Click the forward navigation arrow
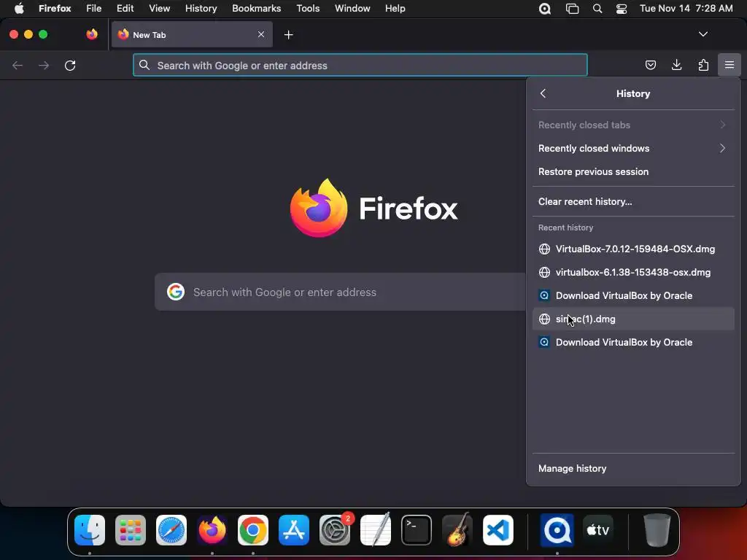The height and width of the screenshot is (560, 747). tap(44, 65)
